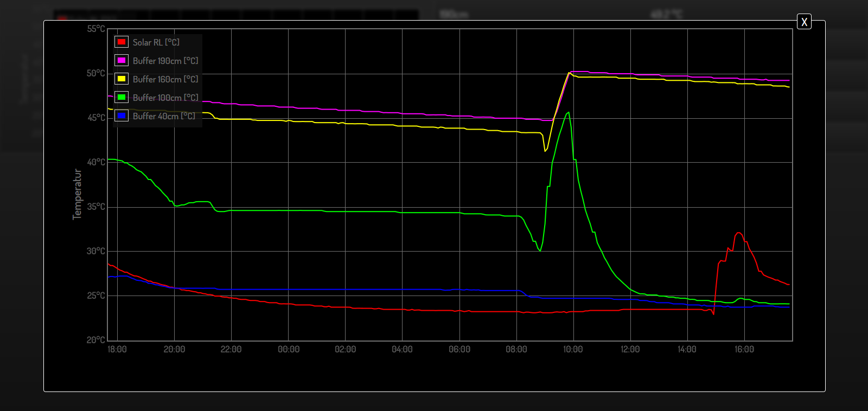This screenshot has width=868, height=411.
Task: Click the 35°C temperature axis label
Action: tap(96, 207)
